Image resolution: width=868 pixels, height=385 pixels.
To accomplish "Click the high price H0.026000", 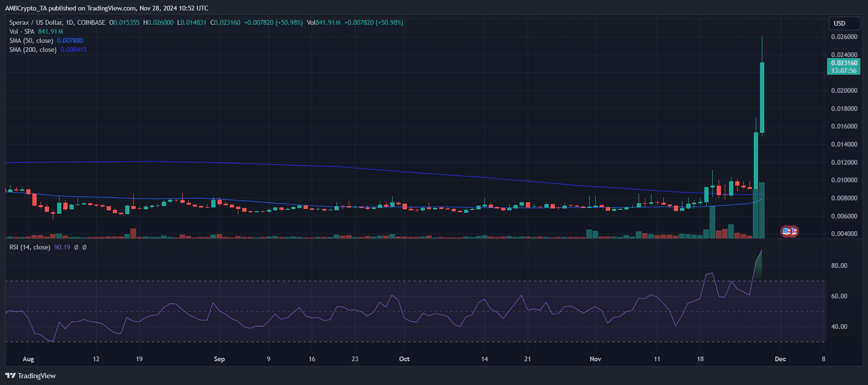I will click(x=158, y=22).
